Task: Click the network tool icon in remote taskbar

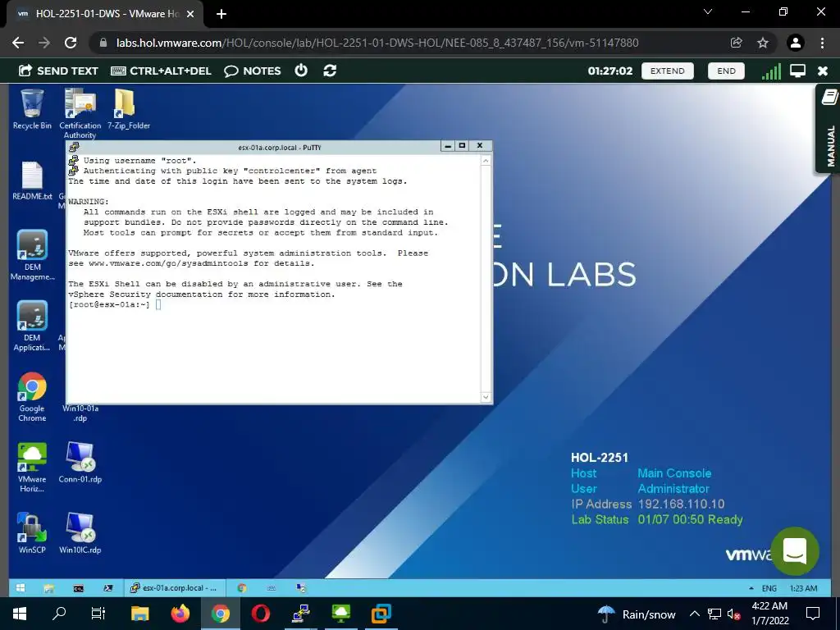Action: (301, 587)
